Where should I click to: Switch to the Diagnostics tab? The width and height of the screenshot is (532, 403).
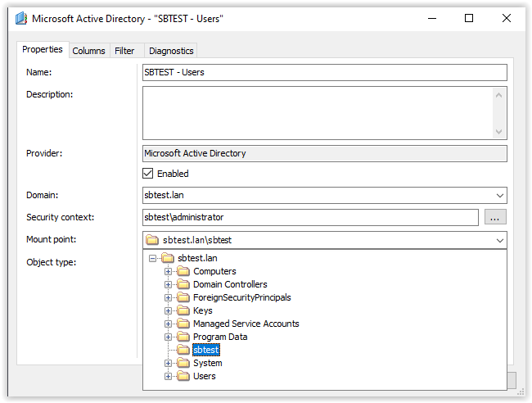tap(171, 51)
